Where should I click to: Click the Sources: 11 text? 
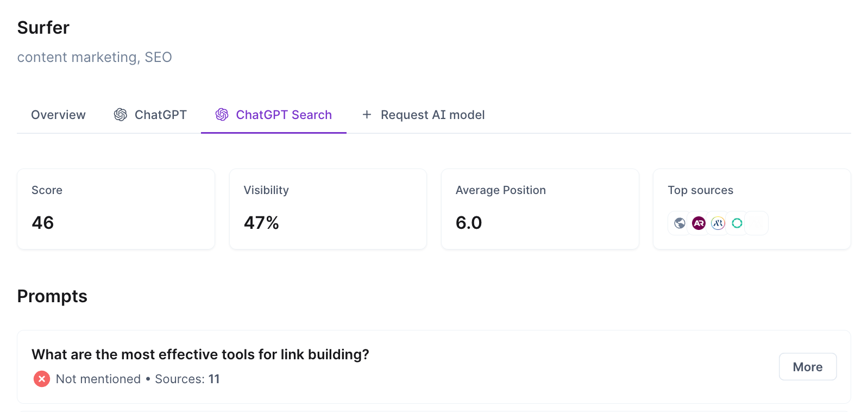click(187, 379)
